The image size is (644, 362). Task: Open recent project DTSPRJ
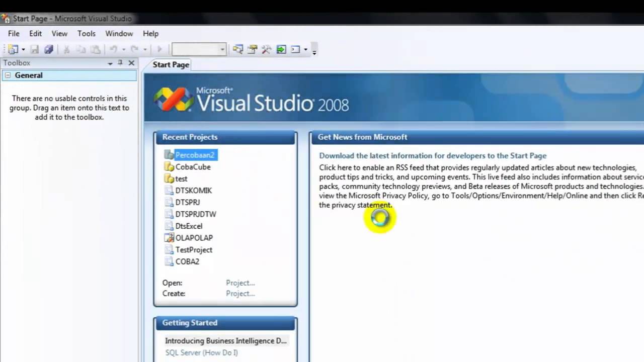click(x=188, y=203)
